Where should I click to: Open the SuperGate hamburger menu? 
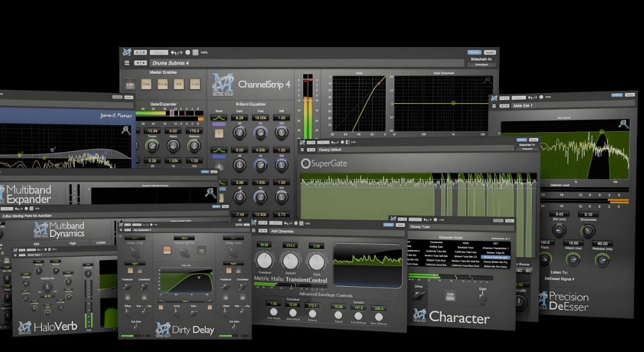click(x=303, y=150)
